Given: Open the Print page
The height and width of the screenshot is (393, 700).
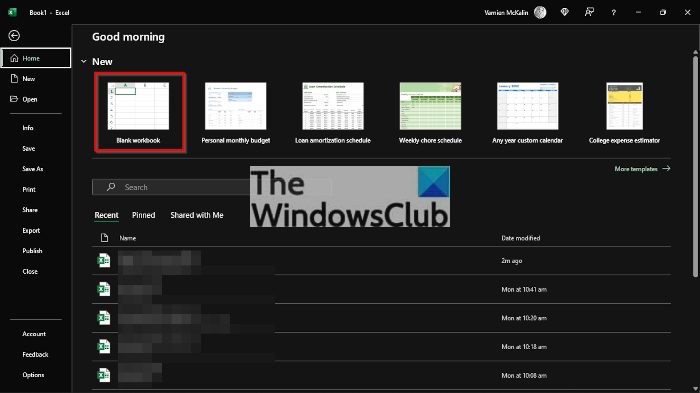Looking at the screenshot, I should pos(29,189).
